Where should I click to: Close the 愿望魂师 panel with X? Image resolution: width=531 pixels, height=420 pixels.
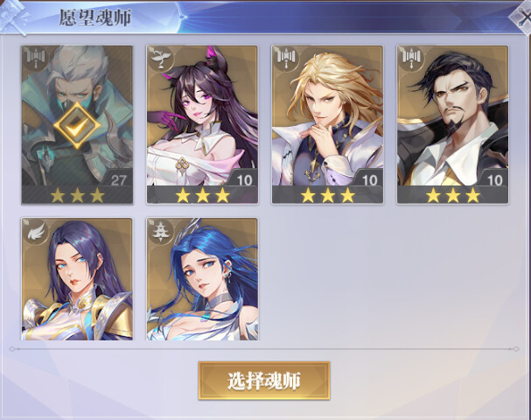[523, 17]
